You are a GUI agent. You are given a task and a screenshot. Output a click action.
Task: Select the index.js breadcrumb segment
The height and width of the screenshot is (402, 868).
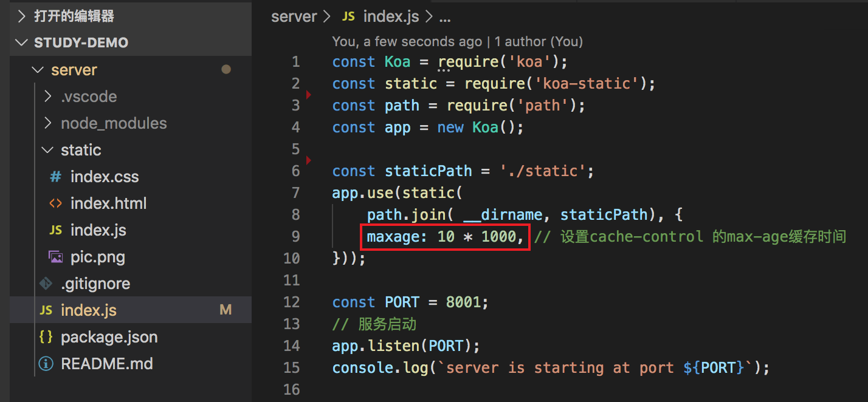coord(391,16)
